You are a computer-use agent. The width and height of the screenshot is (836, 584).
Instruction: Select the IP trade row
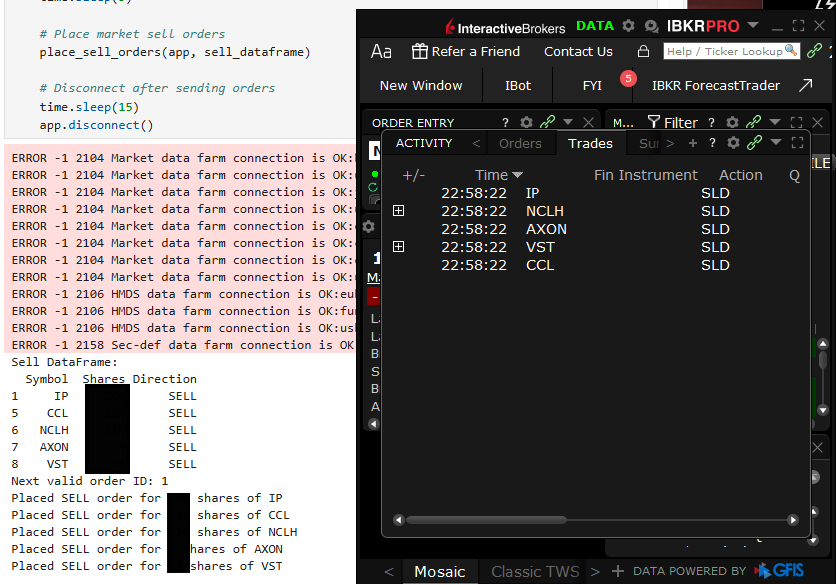tap(594, 193)
